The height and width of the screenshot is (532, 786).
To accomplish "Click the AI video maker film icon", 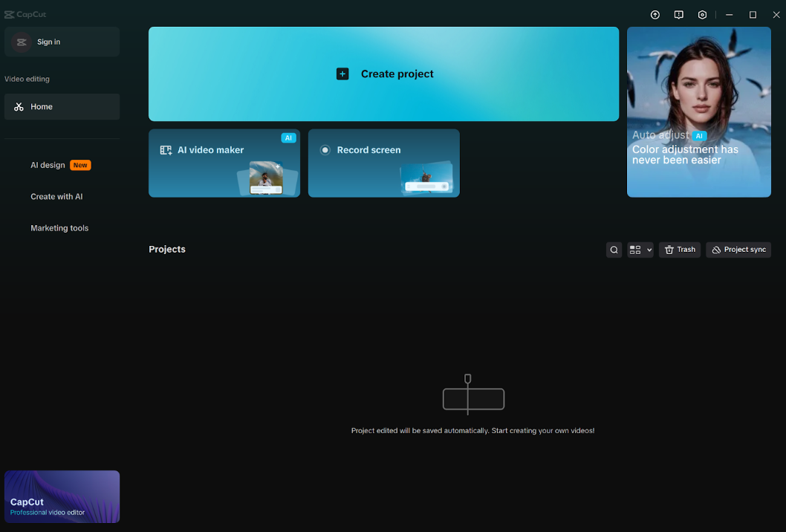I will pos(166,150).
